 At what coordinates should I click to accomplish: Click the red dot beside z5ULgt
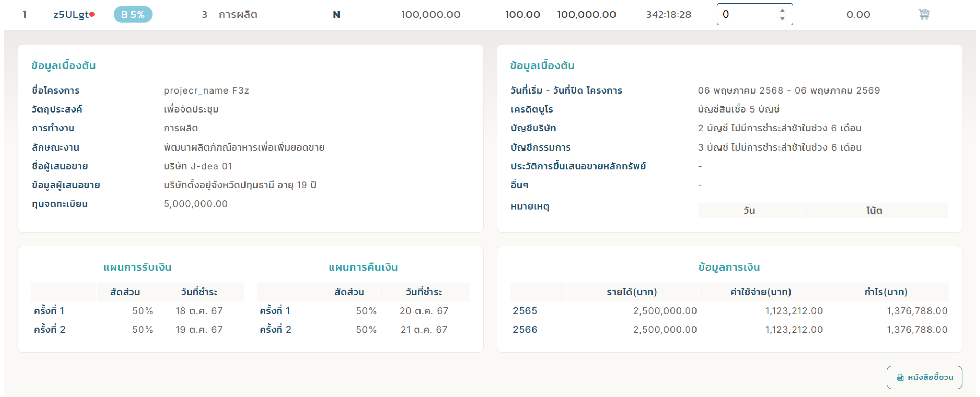point(92,15)
